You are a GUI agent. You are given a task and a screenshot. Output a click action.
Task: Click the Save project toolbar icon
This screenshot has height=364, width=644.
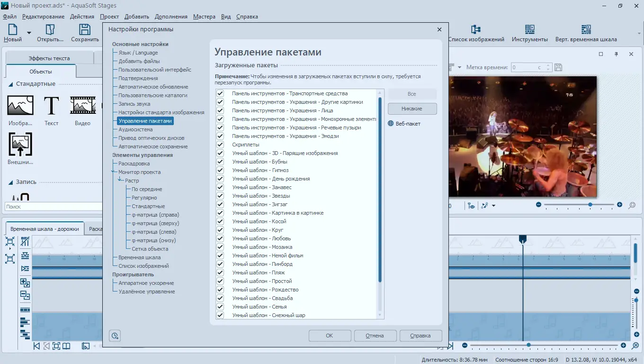tap(85, 29)
